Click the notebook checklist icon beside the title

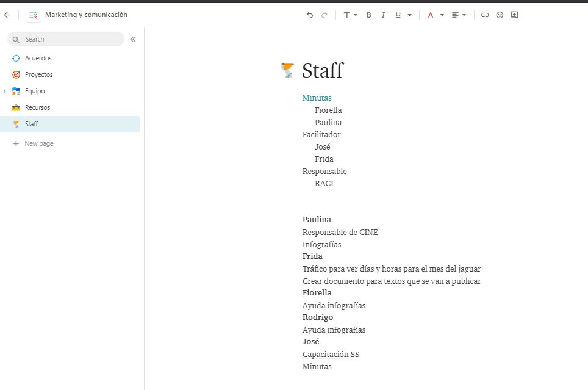pos(34,15)
